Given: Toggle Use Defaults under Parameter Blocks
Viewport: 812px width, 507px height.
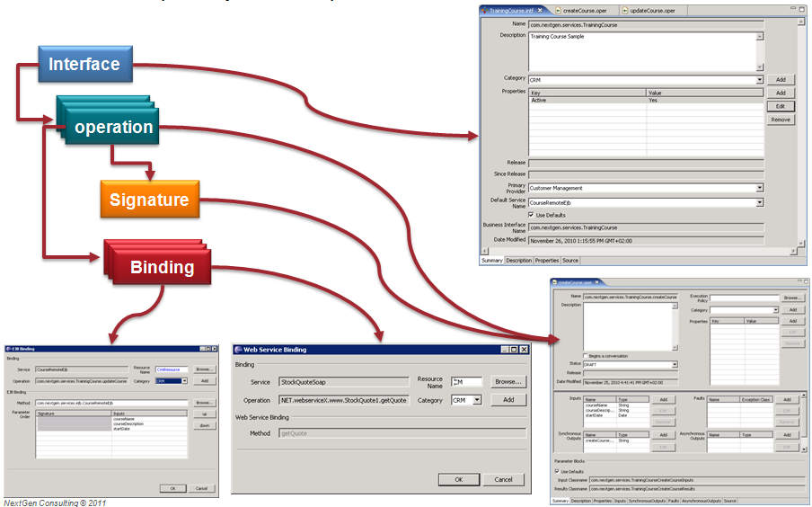Looking at the screenshot, I should tap(556, 471).
